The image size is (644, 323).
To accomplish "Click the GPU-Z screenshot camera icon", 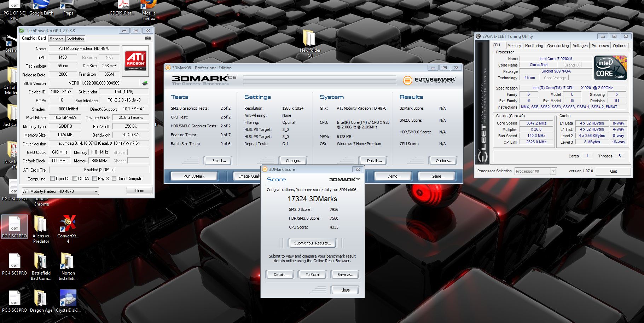I will coord(148,38).
